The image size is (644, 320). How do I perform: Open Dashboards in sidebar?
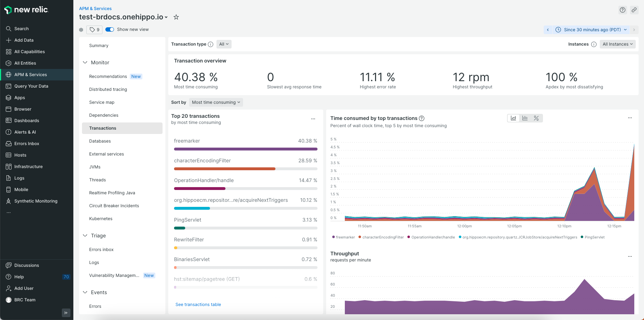(x=37, y=121)
